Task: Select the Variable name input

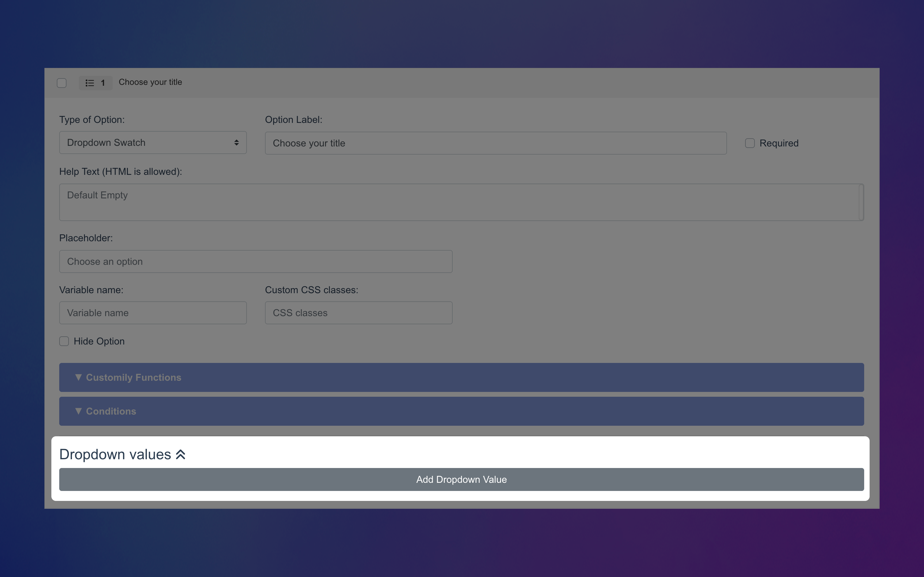Action: (153, 313)
